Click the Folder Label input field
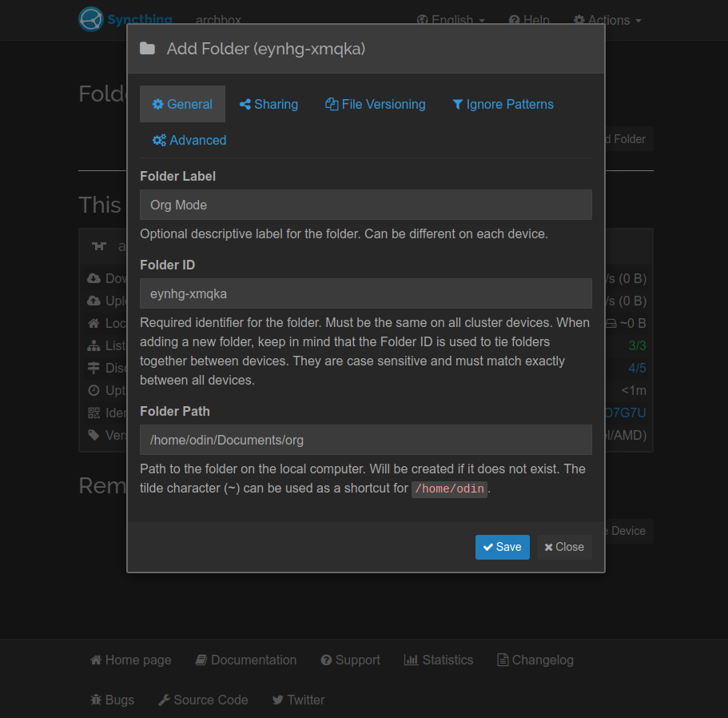Viewport: 728px width, 718px height. [365, 205]
